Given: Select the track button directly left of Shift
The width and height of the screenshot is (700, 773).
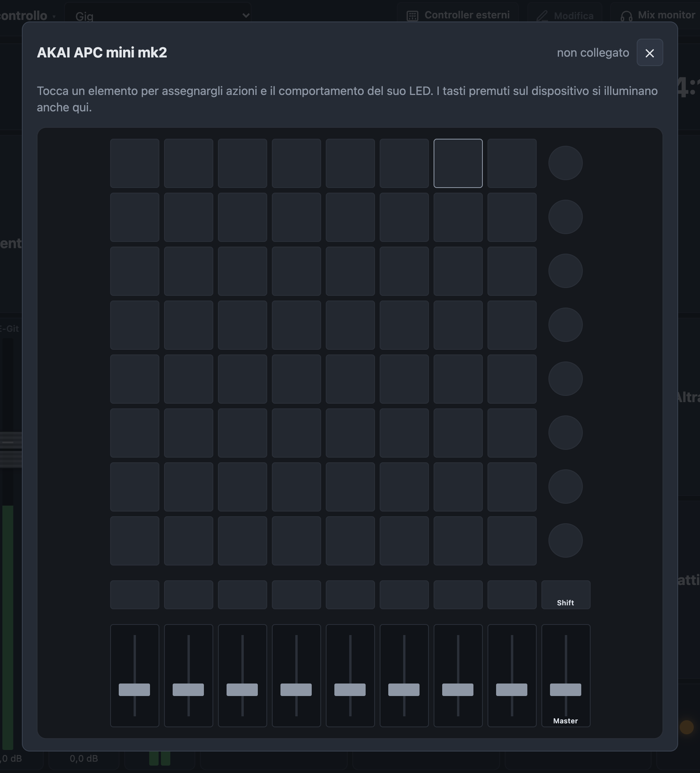Looking at the screenshot, I should pyautogui.click(x=512, y=595).
